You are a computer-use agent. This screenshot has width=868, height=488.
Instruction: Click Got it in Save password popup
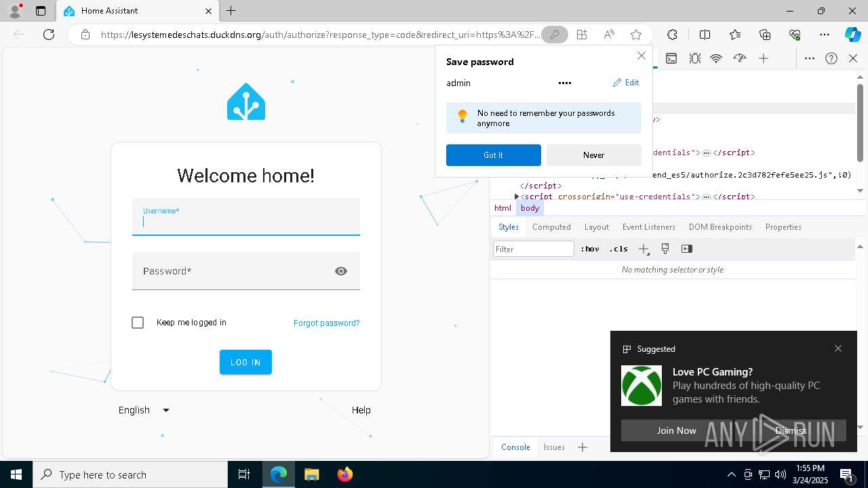(494, 155)
